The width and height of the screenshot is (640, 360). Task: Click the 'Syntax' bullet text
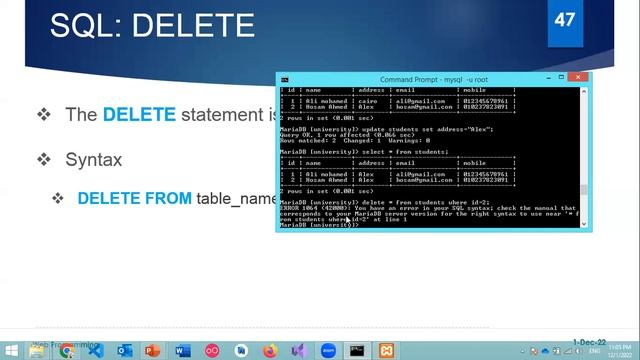pos(93,160)
